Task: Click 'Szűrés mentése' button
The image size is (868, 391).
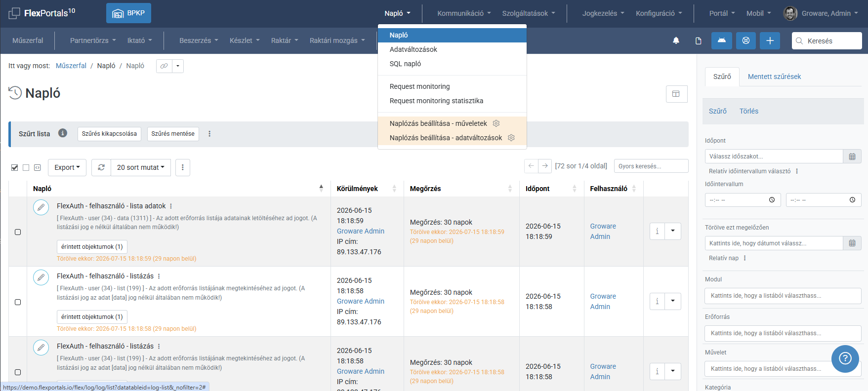Action: pos(173,134)
